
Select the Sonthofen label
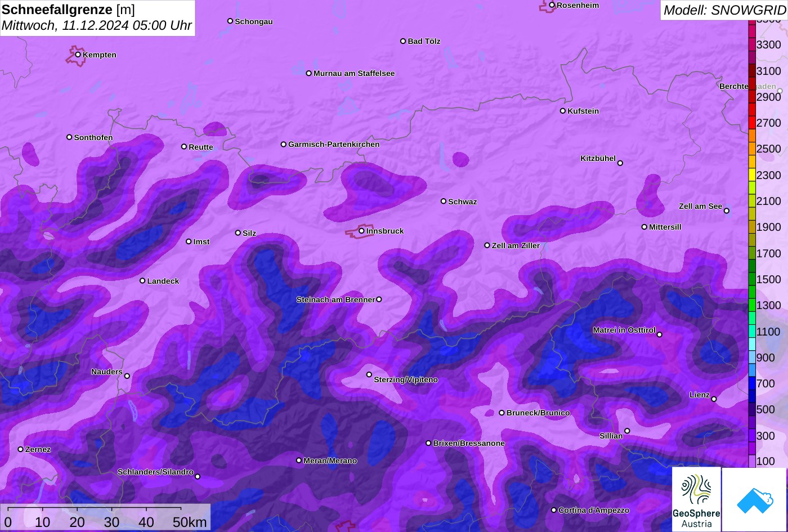pos(93,138)
